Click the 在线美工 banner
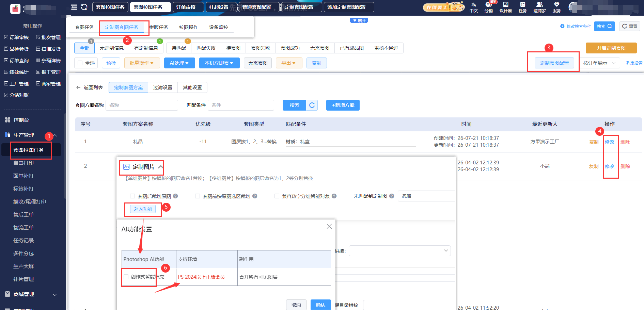Screen dimensions: 644x310 tap(444, 7)
